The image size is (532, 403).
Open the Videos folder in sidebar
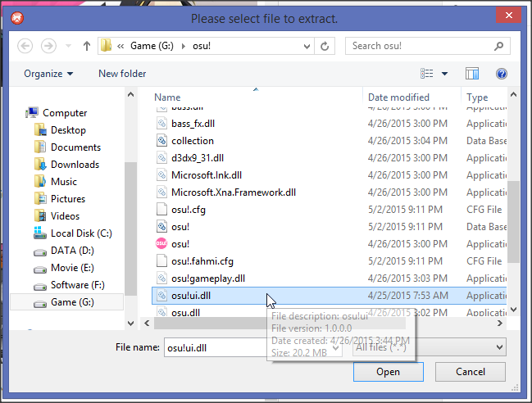tap(65, 216)
